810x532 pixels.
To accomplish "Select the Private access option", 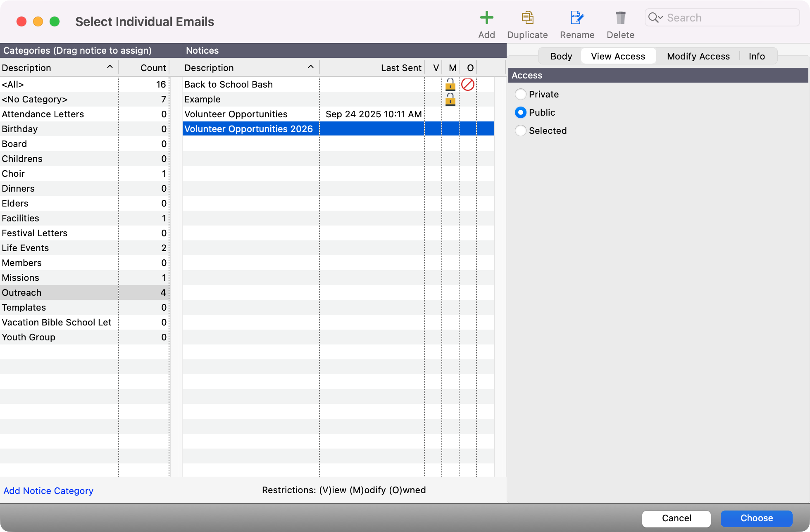I will click(x=520, y=94).
